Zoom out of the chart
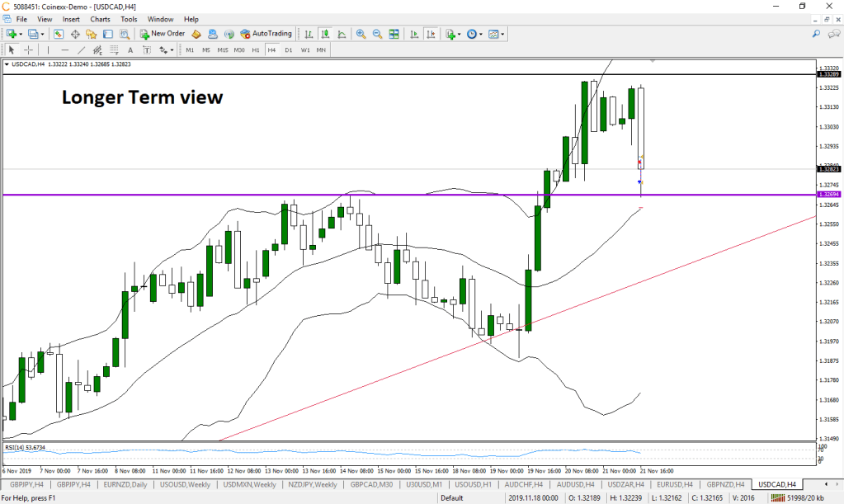 [x=377, y=34]
